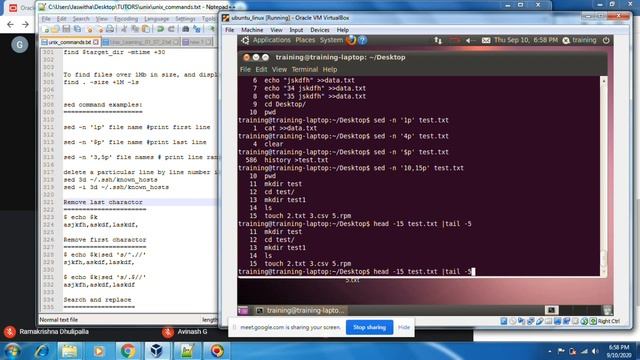Click the Windows taskbar clock
Screen dimensions: 640x360
point(619,351)
